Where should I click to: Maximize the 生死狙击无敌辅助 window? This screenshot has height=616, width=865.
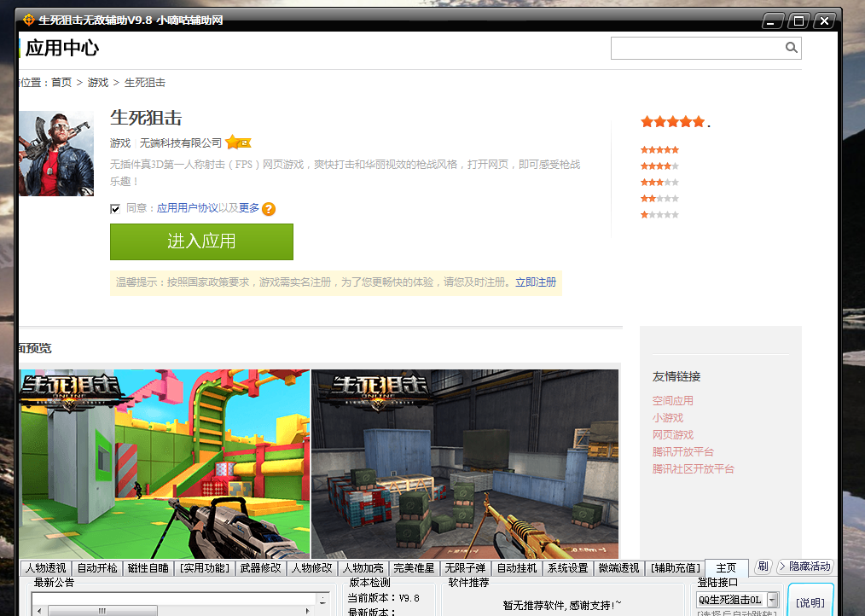[x=798, y=21]
